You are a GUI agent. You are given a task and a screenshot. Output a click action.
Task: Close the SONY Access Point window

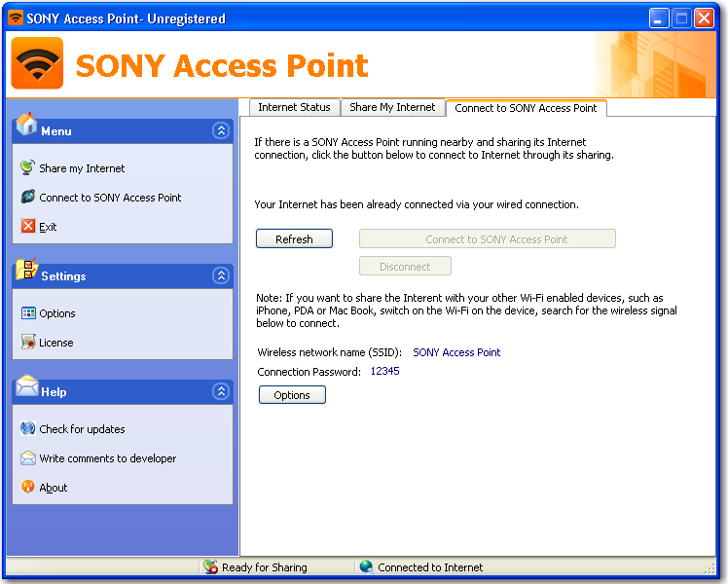pyautogui.click(x=704, y=18)
